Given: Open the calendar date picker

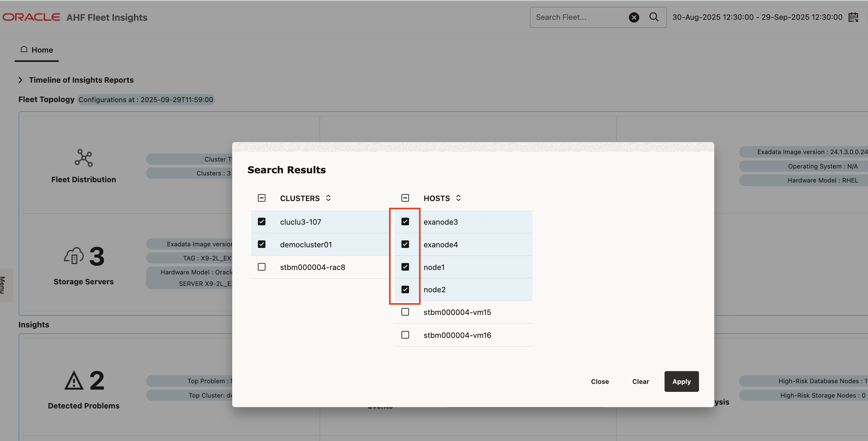Looking at the screenshot, I should (x=854, y=17).
